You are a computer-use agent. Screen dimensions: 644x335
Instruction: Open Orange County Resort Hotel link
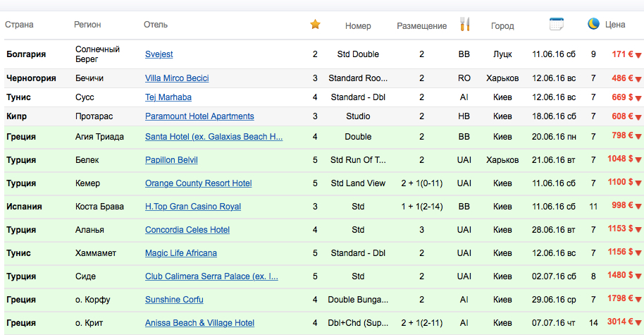coord(198,183)
